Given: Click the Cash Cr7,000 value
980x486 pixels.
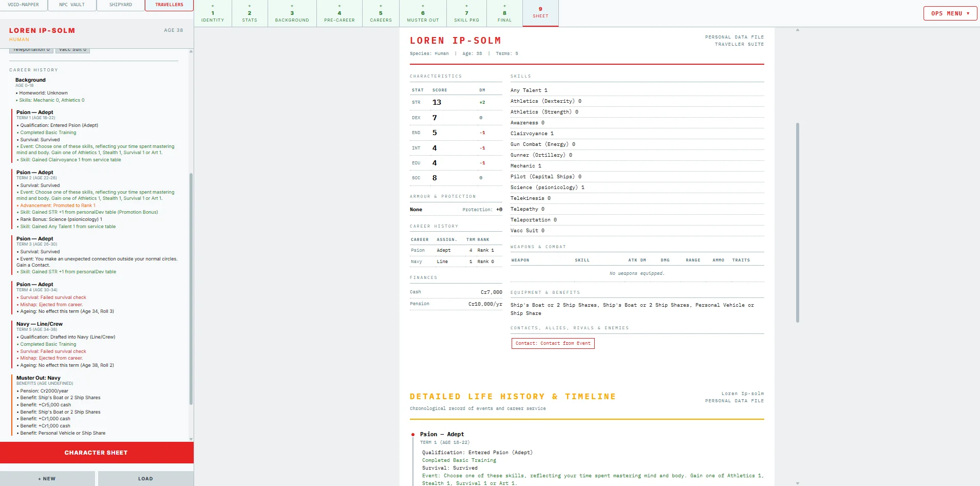Looking at the screenshot, I should pos(492,292).
